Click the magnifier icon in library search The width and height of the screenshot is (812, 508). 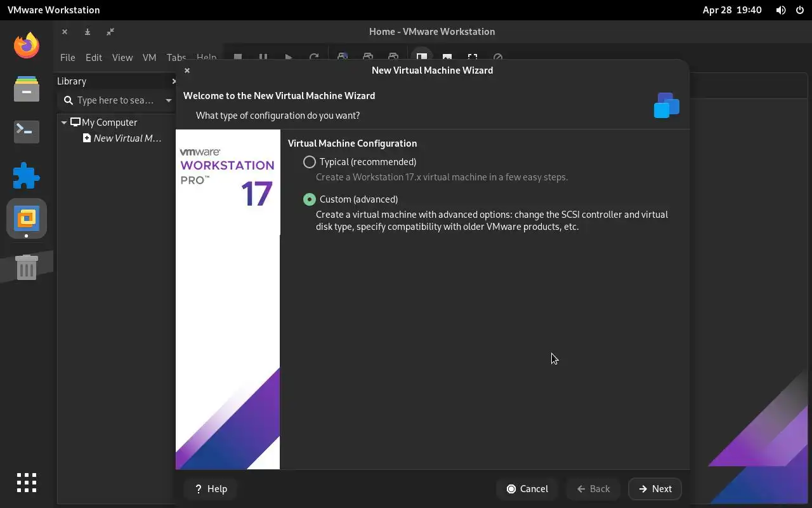point(69,100)
